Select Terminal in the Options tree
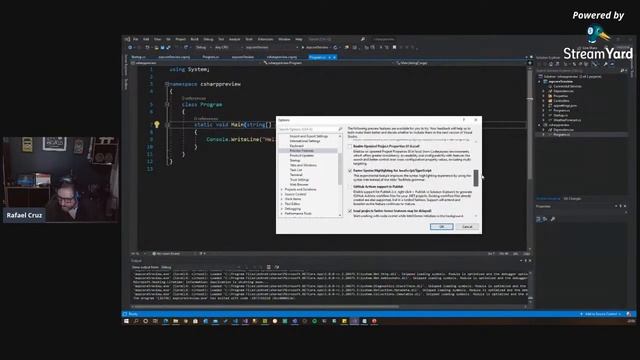The height and width of the screenshot is (360, 640). click(x=296, y=175)
